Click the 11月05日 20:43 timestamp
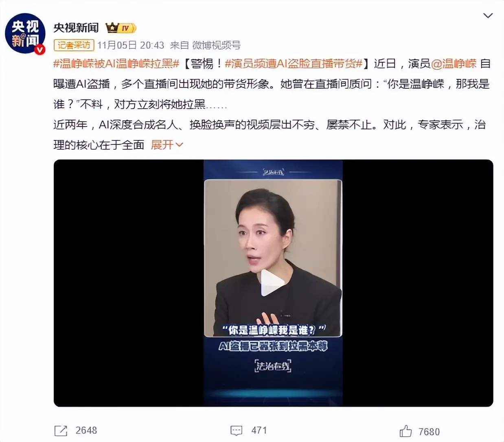Image resolution: width=504 pixels, height=442 pixels. [x=131, y=45]
